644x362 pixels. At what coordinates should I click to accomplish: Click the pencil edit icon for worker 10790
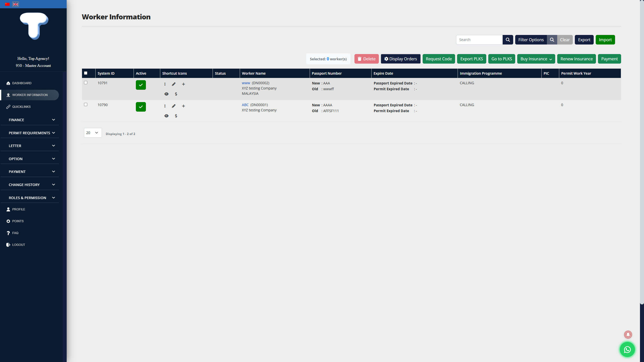174,106
